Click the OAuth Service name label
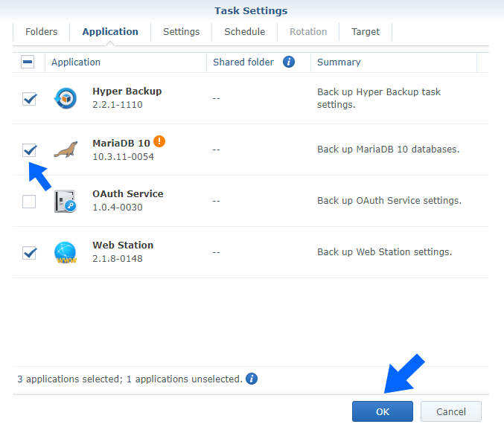 coord(128,193)
